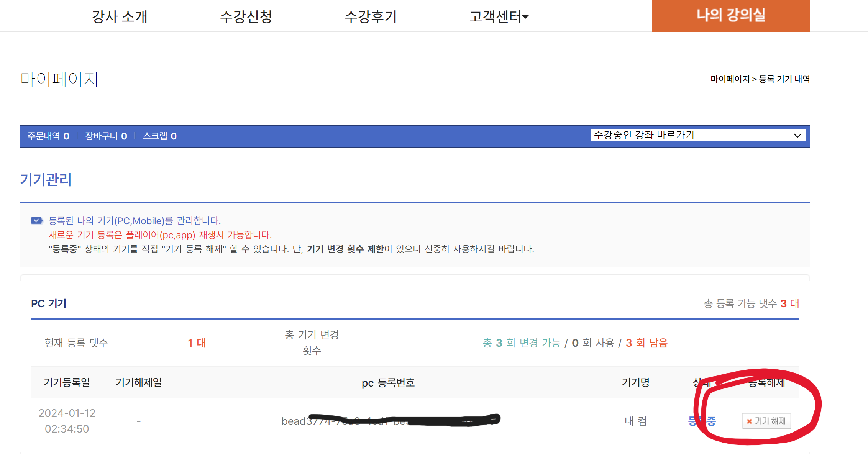The height and width of the screenshot is (454, 868).
Task: Click the pc 등록번호 column header
Action: pyautogui.click(x=388, y=383)
